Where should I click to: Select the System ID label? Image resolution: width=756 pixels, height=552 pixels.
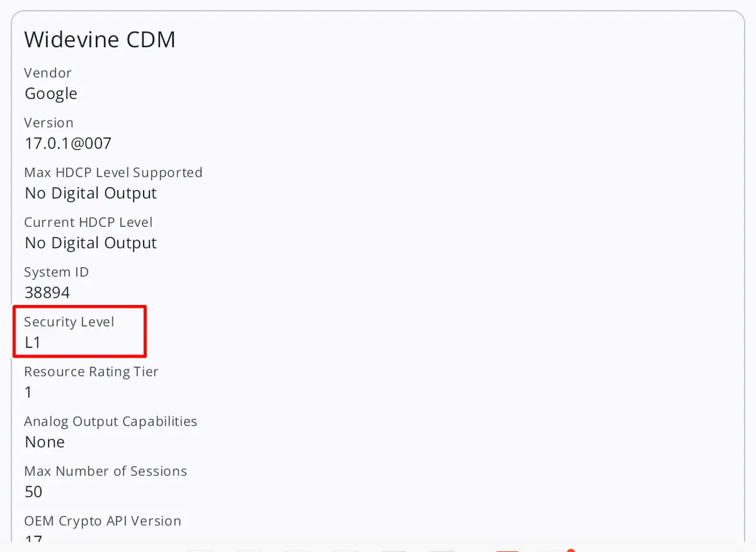tap(57, 272)
